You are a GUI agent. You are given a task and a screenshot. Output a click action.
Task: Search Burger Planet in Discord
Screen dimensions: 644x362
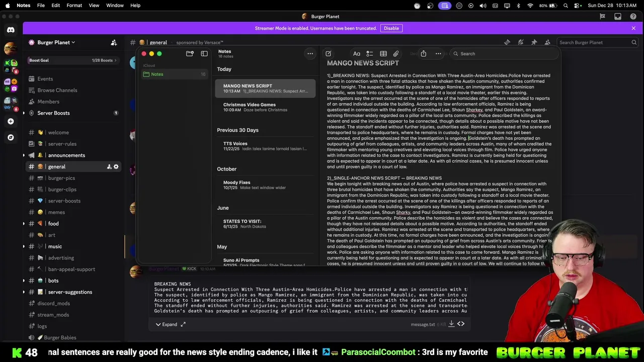(x=597, y=43)
